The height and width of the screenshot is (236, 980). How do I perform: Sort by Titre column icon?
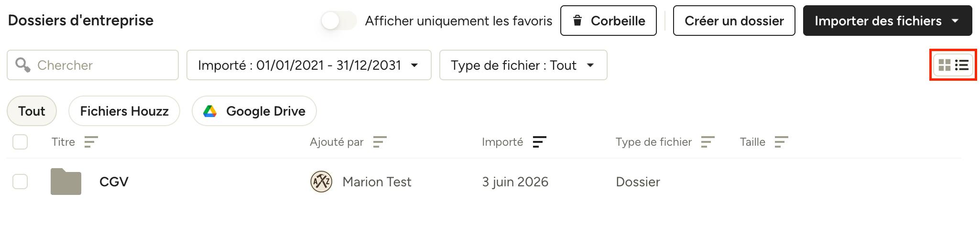(91, 142)
